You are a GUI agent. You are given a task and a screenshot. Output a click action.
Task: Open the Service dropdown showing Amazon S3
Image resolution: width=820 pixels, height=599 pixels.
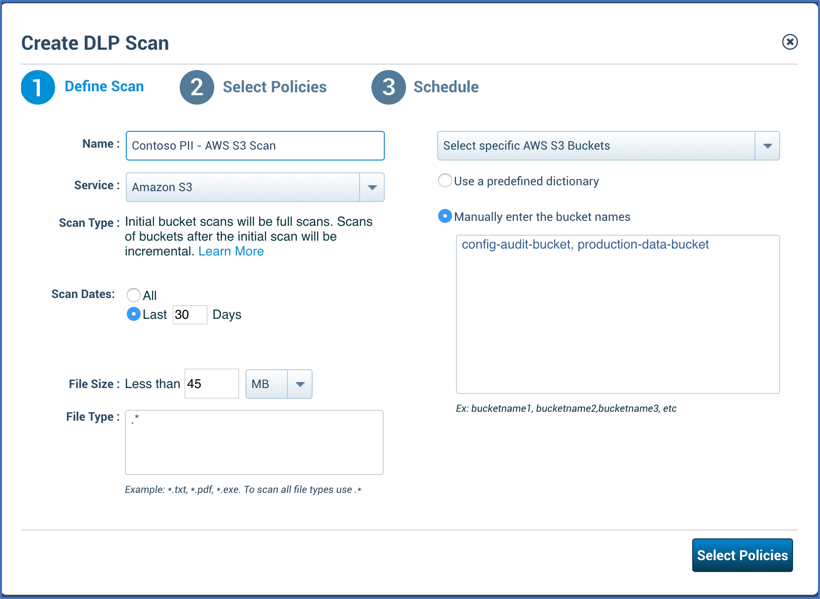[255, 187]
